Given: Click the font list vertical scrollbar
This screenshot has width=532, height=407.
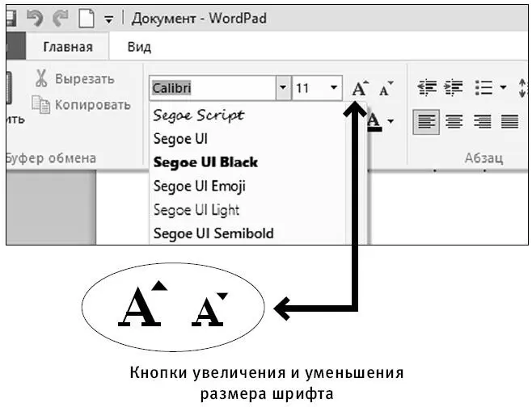Looking at the screenshot, I should click(x=357, y=173).
